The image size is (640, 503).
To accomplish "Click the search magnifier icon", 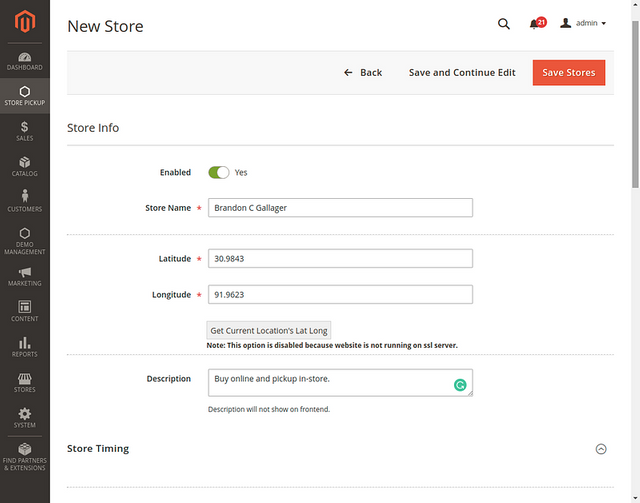I will point(504,24).
